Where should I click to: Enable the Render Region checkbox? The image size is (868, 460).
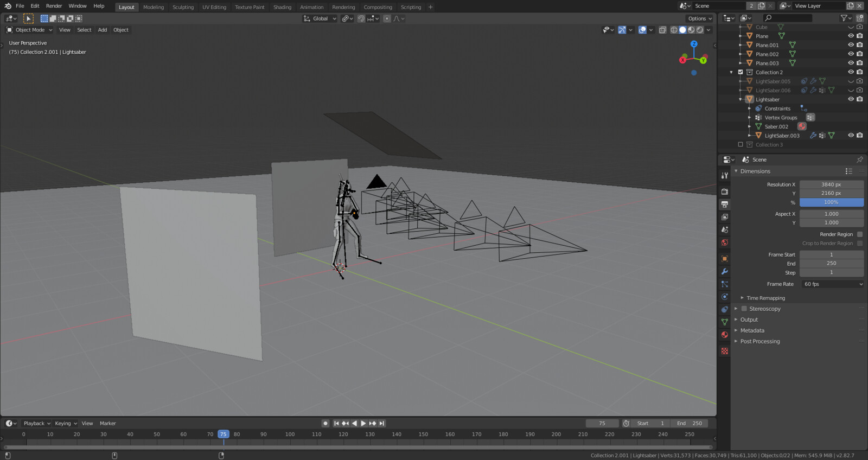click(x=860, y=234)
